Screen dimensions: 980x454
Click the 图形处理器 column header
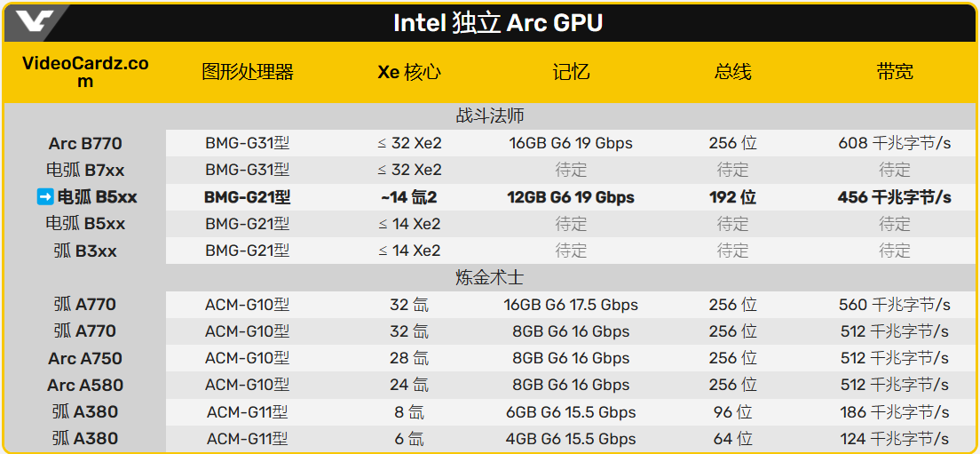(x=248, y=73)
